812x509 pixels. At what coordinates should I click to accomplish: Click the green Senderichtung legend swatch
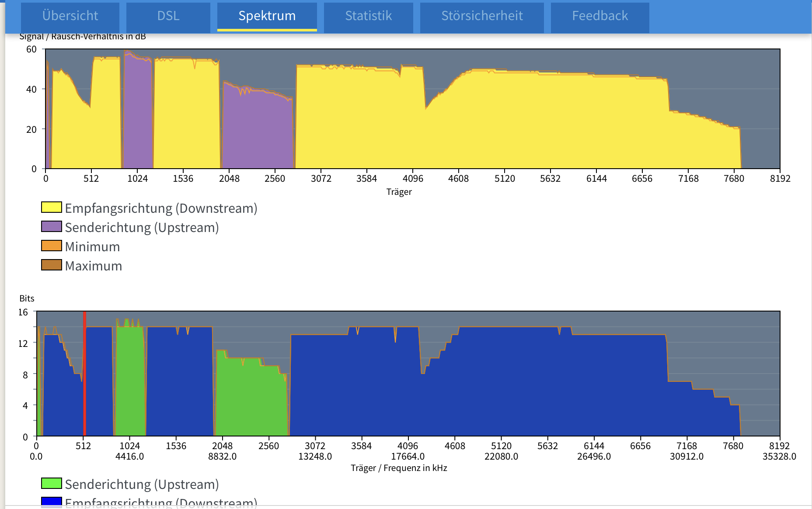(x=52, y=483)
